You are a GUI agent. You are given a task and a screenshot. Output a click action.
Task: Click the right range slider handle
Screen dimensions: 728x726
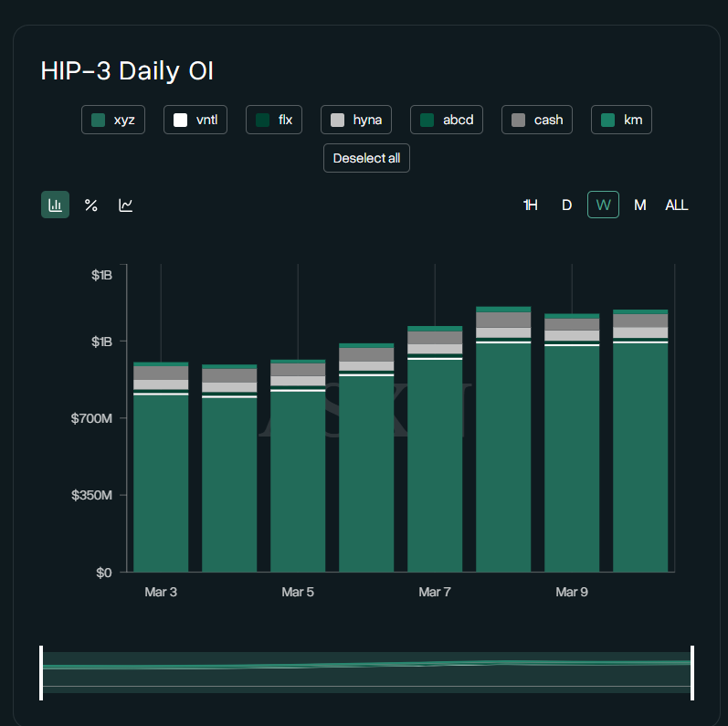(692, 672)
